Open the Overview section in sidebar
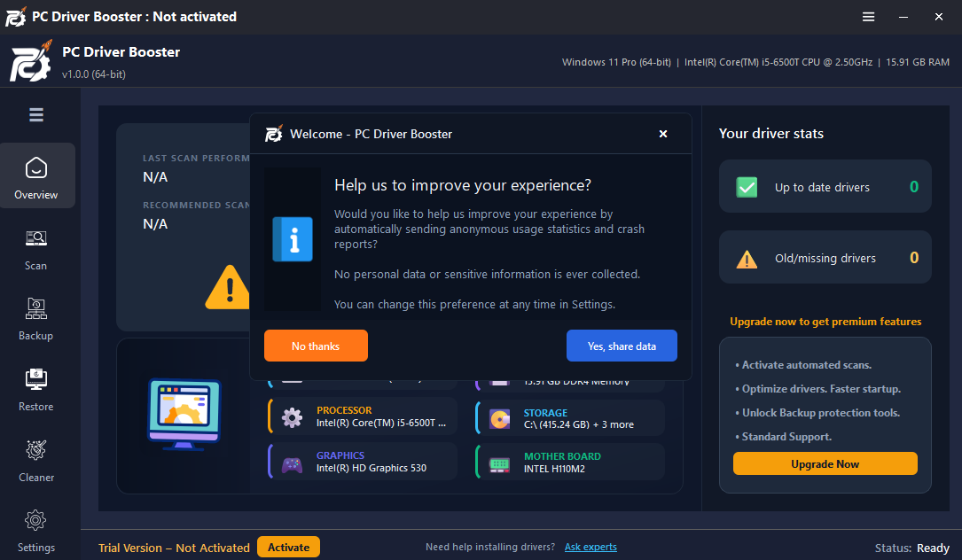 click(x=37, y=176)
